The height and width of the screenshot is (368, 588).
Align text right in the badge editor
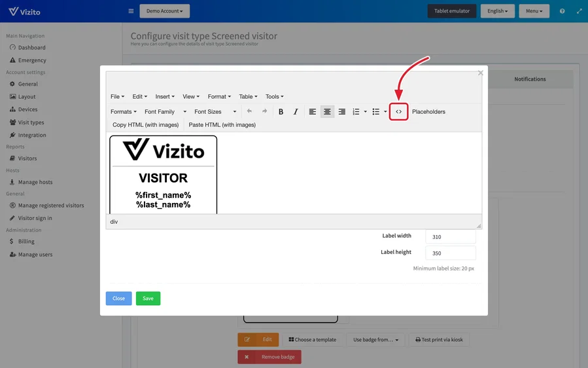tap(341, 111)
